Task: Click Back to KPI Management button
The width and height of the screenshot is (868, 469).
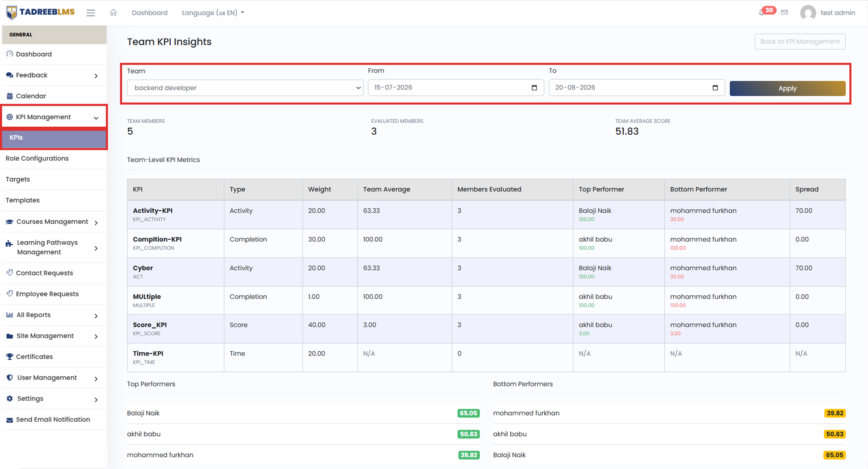Action: 800,41
